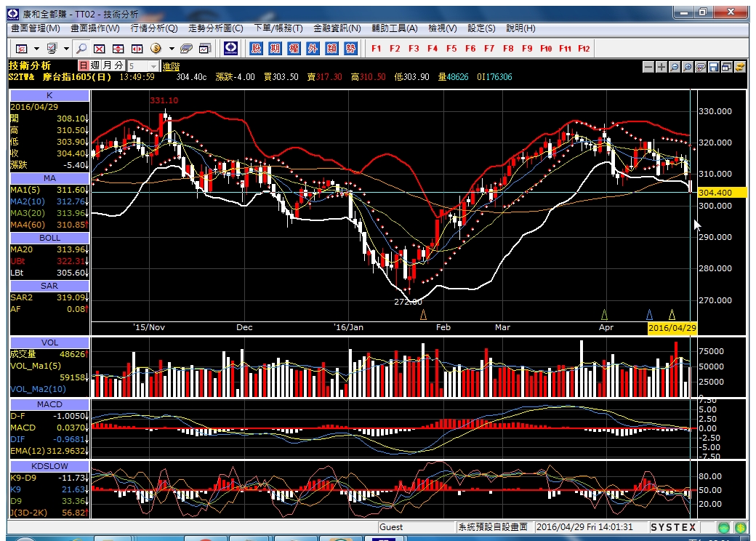Open 下單/帳務(T) menu
The image size is (756, 541).
tap(278, 28)
